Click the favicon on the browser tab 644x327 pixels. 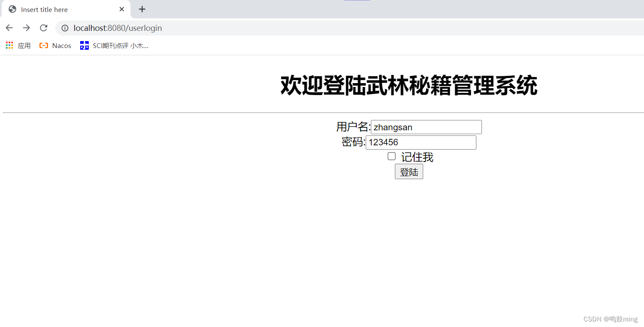[x=12, y=9]
